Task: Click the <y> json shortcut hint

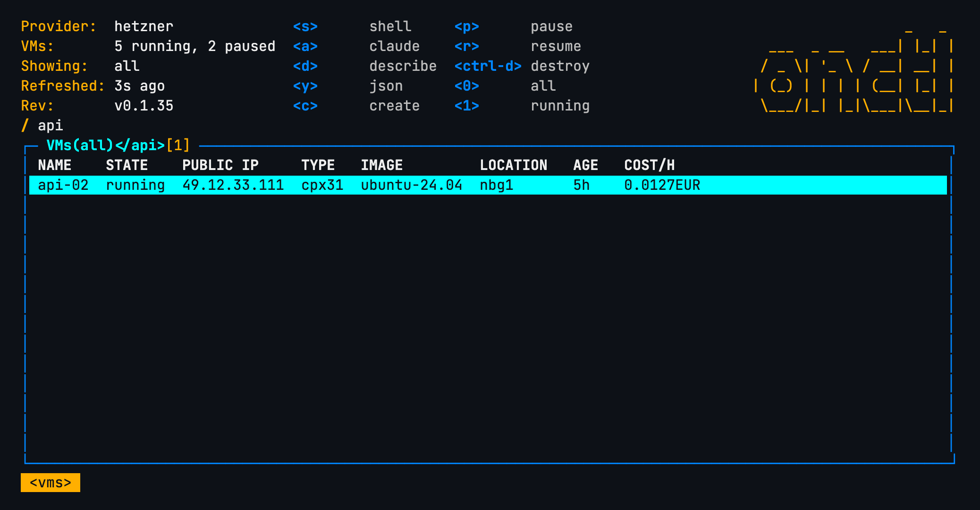Action: (348, 86)
